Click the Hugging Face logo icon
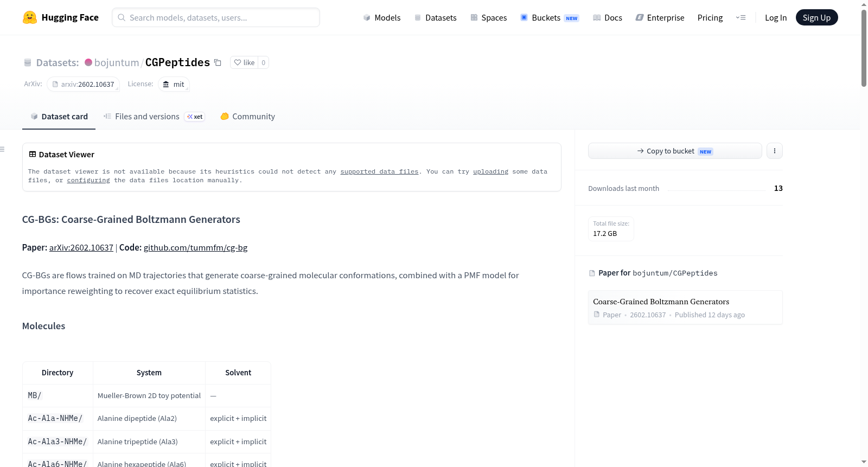This screenshot has width=868, height=467. coord(30,17)
